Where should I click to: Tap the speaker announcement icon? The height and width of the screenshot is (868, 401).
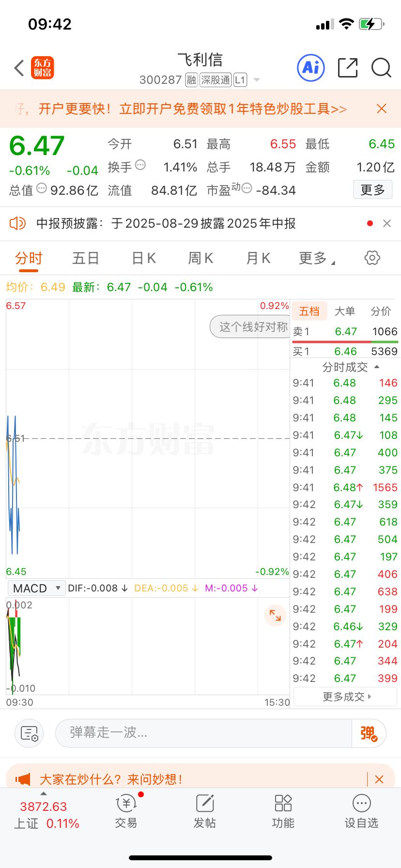tap(17, 223)
